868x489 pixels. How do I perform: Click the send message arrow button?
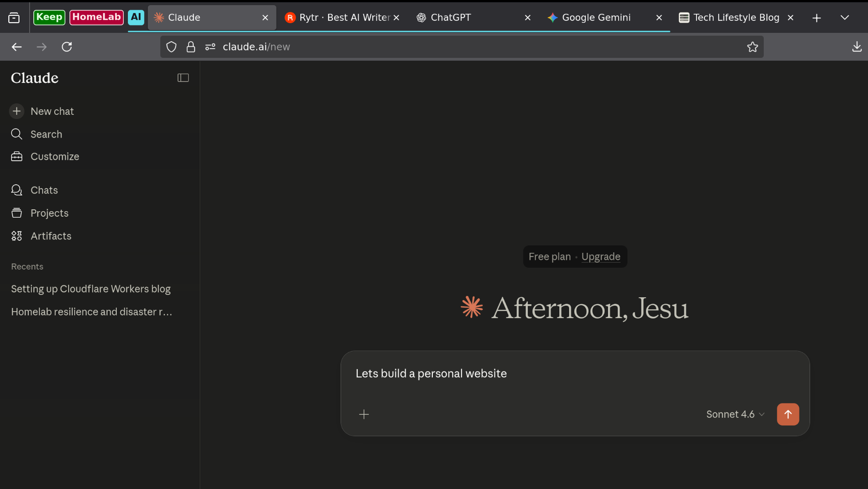click(788, 414)
